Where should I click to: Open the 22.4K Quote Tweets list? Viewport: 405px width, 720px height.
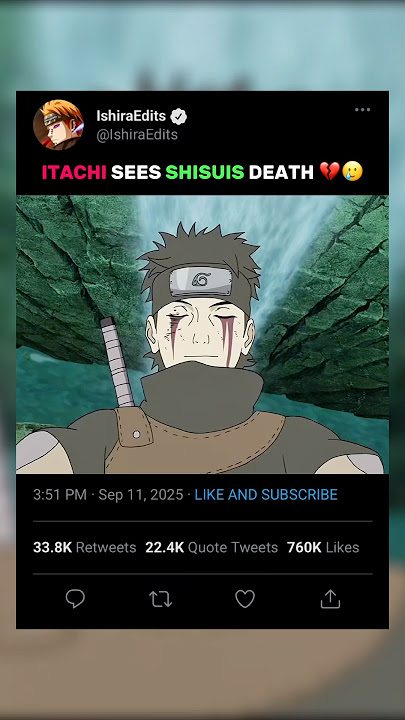211,547
